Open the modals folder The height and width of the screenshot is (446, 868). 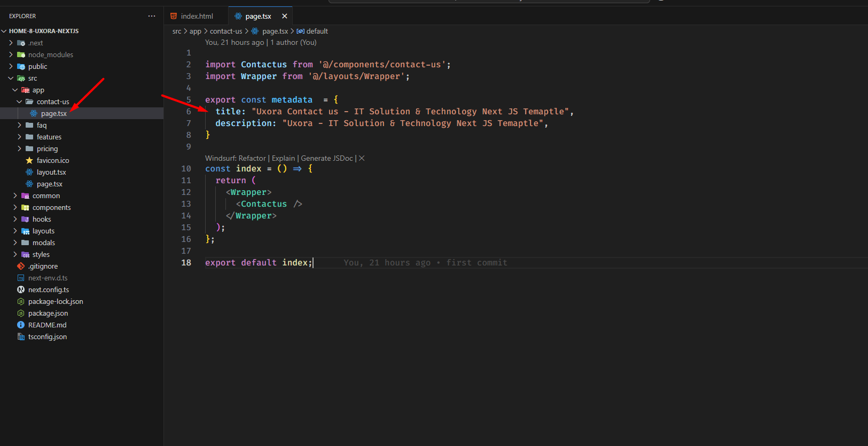point(44,242)
